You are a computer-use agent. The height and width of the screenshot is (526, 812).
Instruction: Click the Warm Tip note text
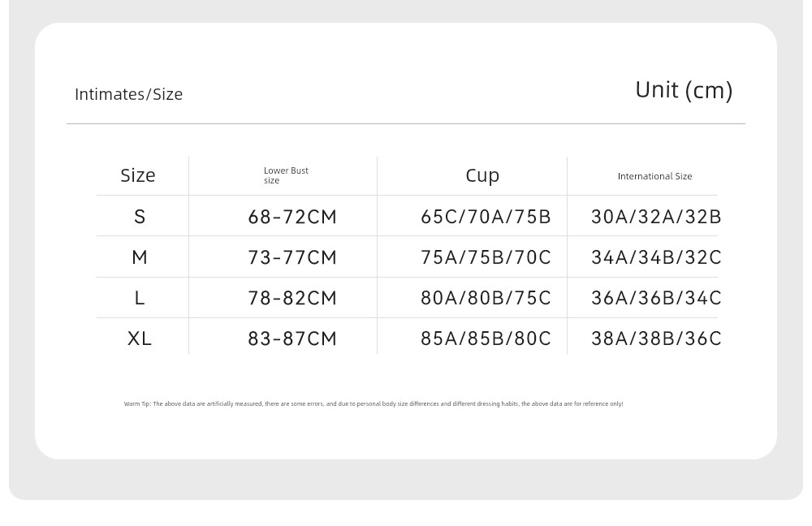point(374,403)
